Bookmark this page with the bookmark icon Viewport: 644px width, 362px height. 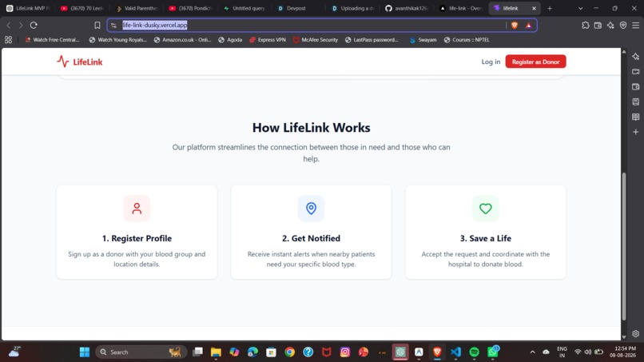click(97, 25)
